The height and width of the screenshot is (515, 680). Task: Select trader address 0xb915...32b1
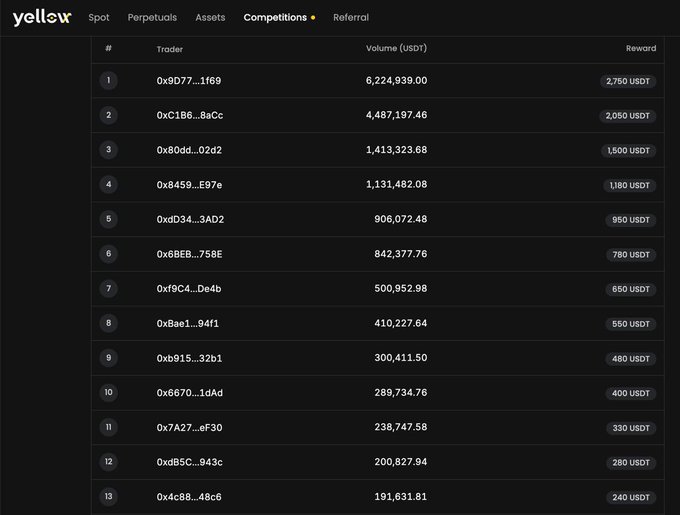(190, 359)
